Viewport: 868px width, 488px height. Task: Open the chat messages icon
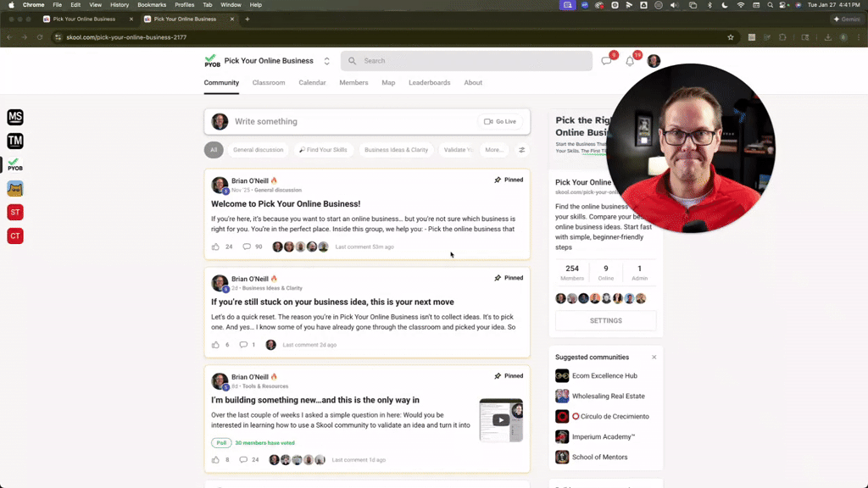[x=605, y=60]
